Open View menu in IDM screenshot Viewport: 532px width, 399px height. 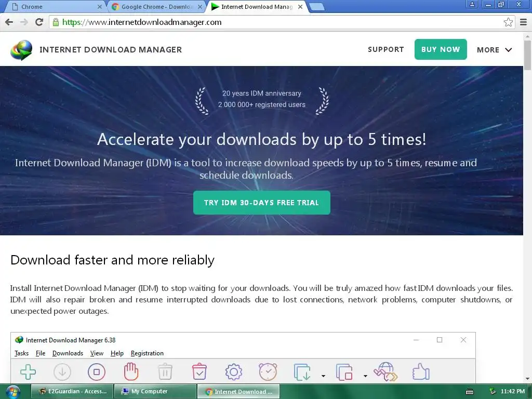click(x=97, y=353)
